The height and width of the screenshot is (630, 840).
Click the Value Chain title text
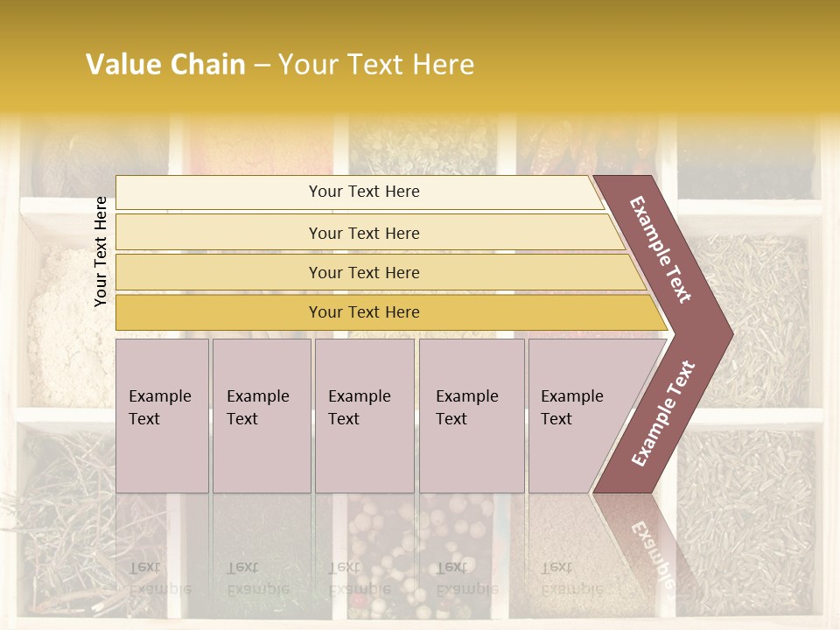[x=165, y=64]
